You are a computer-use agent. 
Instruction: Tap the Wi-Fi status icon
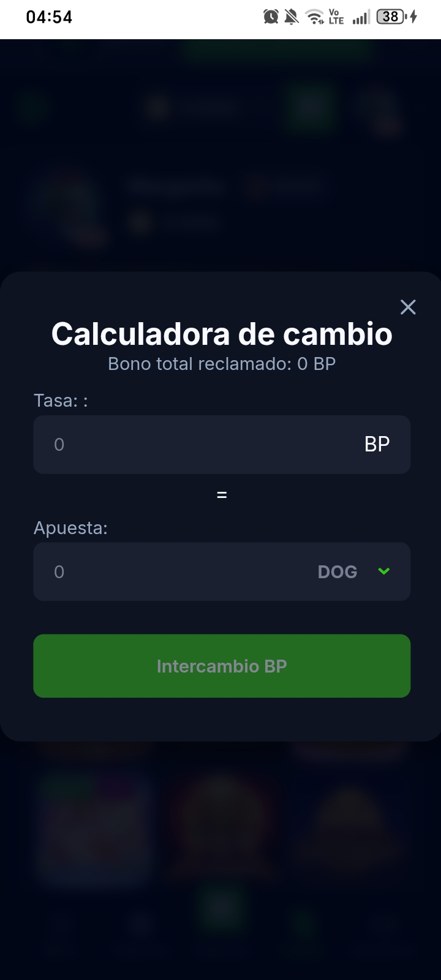[x=315, y=17]
